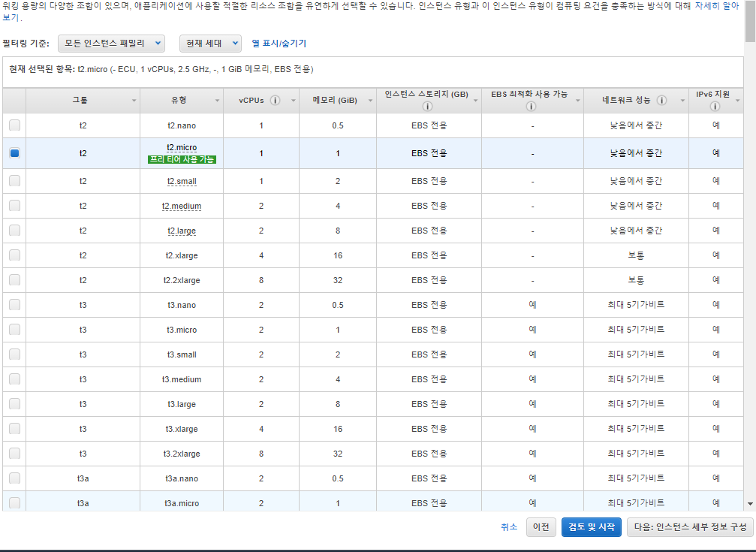Click the info icon beside vCPUs header

point(275,101)
